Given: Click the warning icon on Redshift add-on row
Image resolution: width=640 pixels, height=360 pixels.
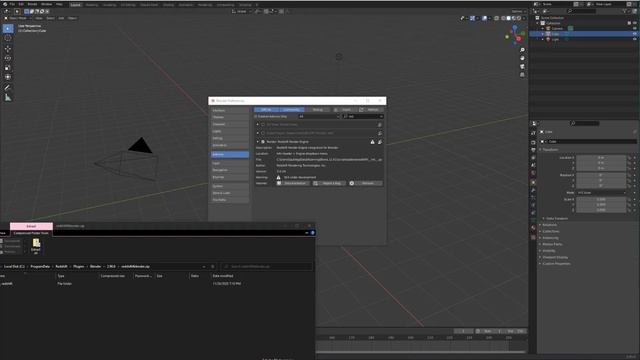Looking at the screenshot, I should tap(372, 142).
